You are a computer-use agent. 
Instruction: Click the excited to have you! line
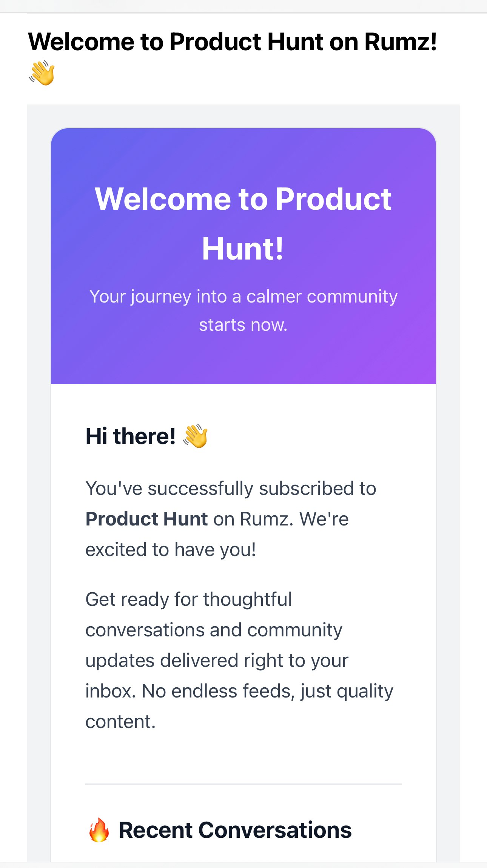pos(171,550)
